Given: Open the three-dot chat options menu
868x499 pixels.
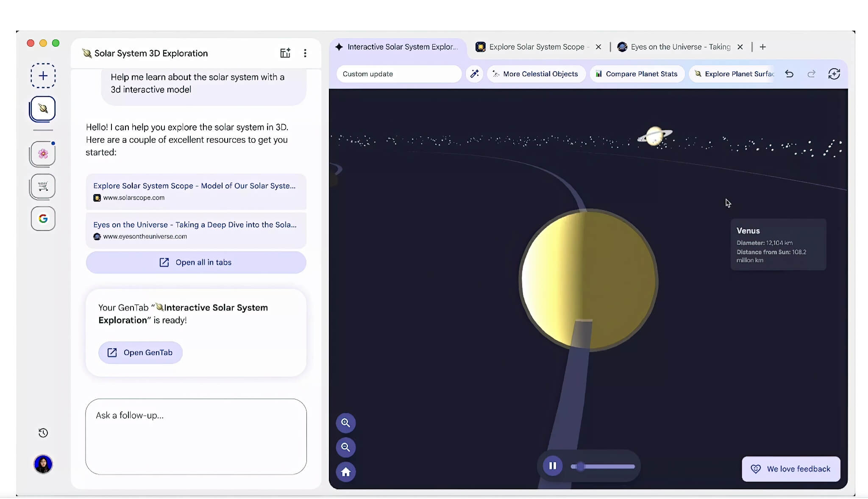Looking at the screenshot, I should coord(305,53).
